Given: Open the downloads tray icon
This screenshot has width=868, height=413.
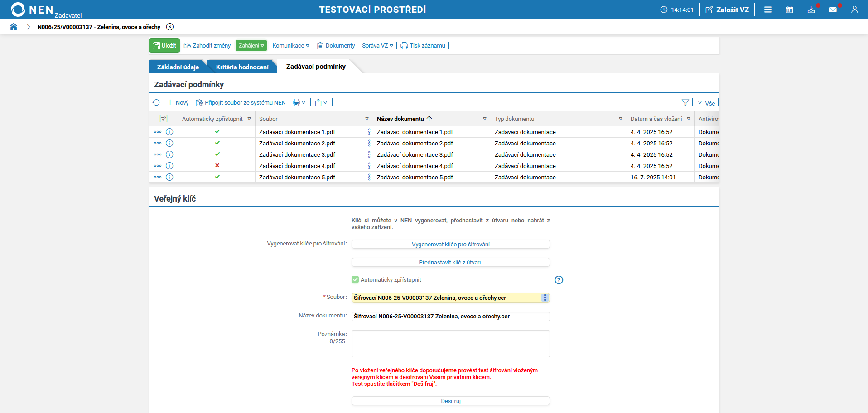Looking at the screenshot, I should 811,10.
